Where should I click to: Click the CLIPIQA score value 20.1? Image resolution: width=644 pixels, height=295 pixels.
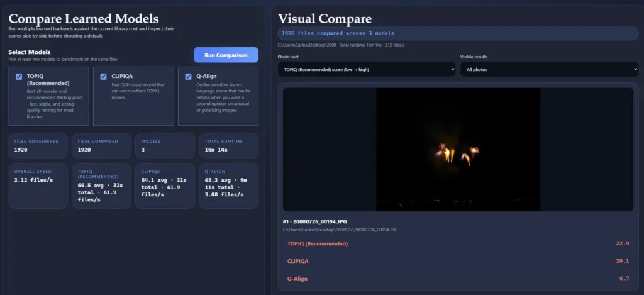pos(622,261)
